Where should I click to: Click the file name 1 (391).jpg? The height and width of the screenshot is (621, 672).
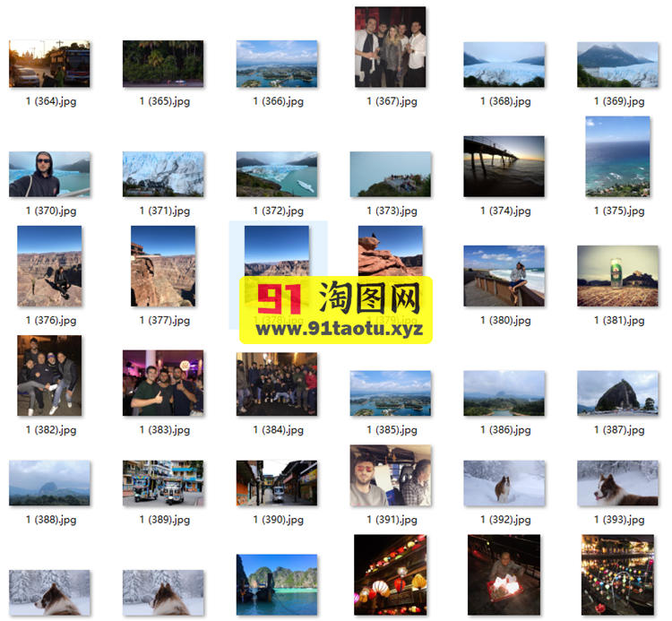[392, 520]
